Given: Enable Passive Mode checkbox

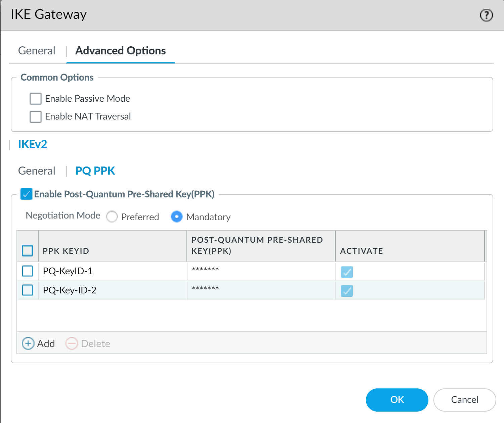Looking at the screenshot, I should pyautogui.click(x=36, y=99).
